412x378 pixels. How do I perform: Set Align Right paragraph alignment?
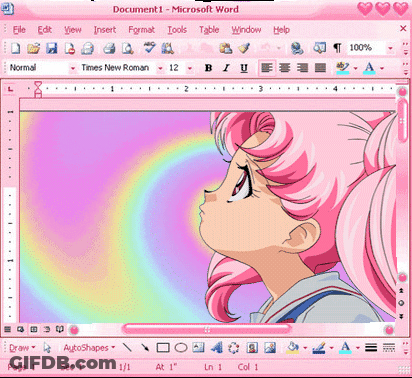[x=302, y=68]
